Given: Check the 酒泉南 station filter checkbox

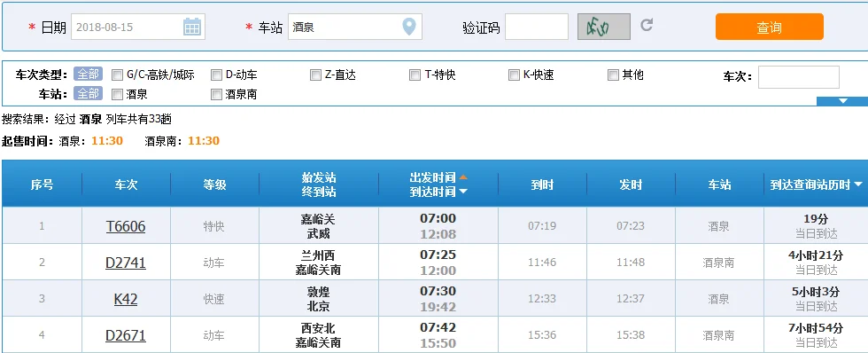Looking at the screenshot, I should pos(216,95).
